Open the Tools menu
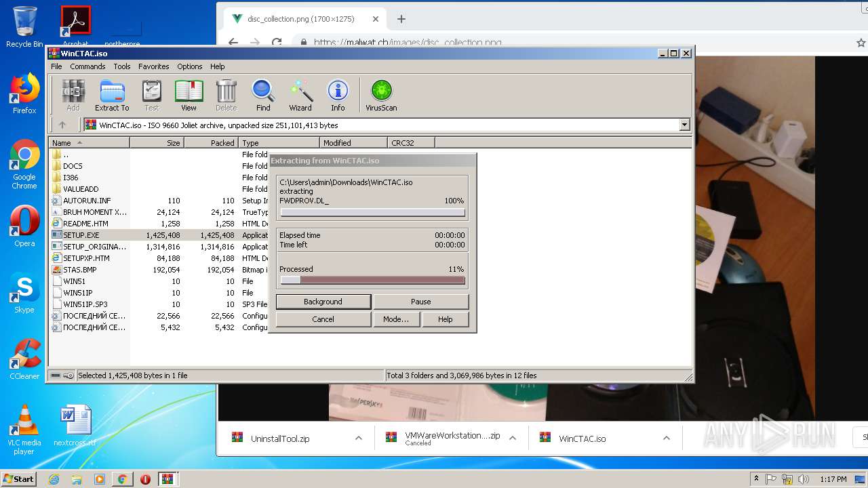 click(x=122, y=66)
